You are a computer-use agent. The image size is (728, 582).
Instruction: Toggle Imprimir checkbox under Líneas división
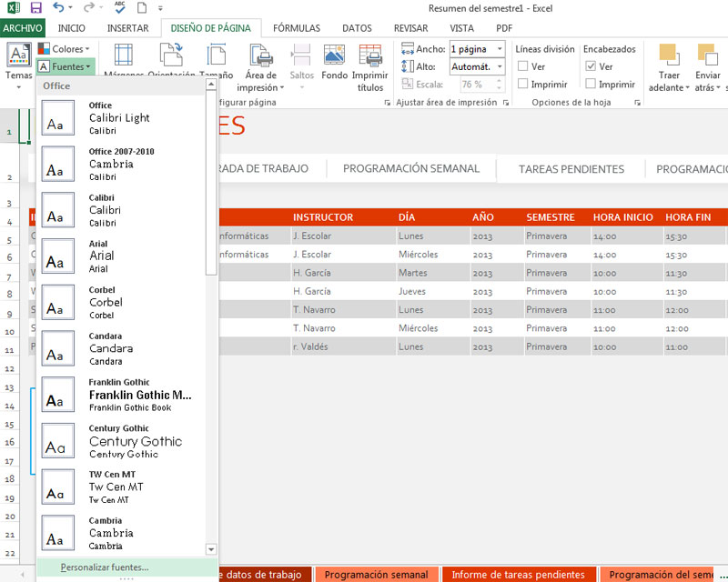click(x=522, y=84)
